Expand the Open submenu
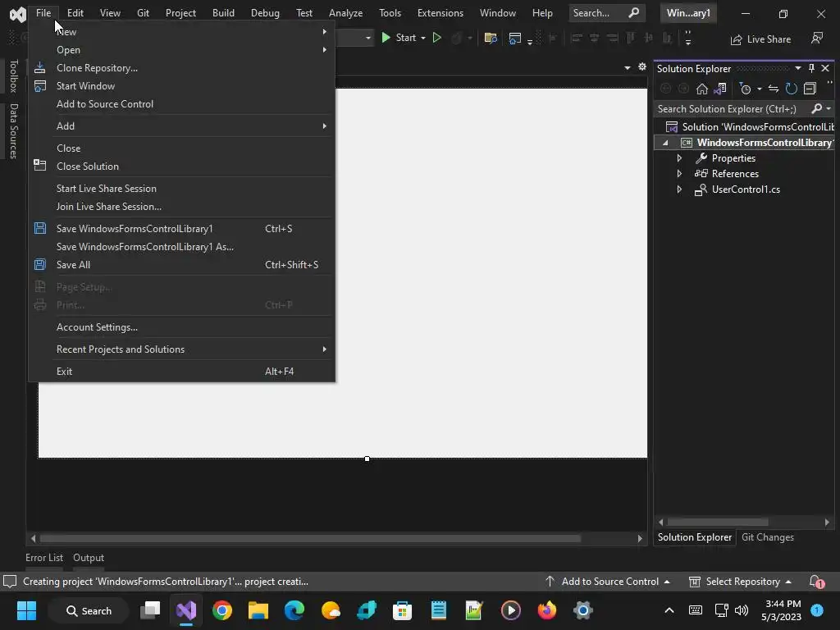 pyautogui.click(x=182, y=50)
